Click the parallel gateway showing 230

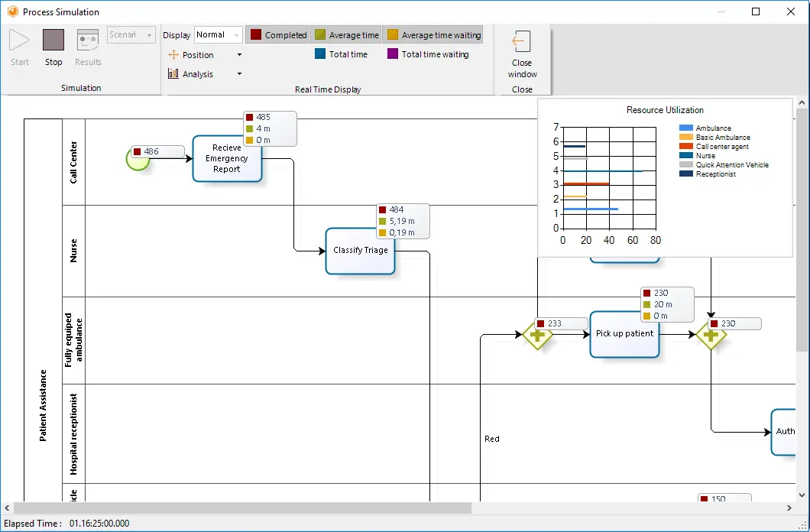[x=711, y=335]
